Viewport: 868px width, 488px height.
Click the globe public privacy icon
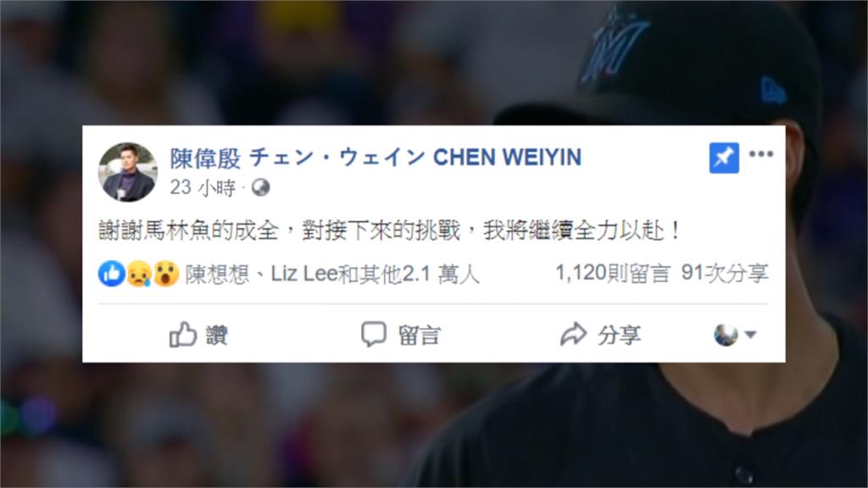261,187
